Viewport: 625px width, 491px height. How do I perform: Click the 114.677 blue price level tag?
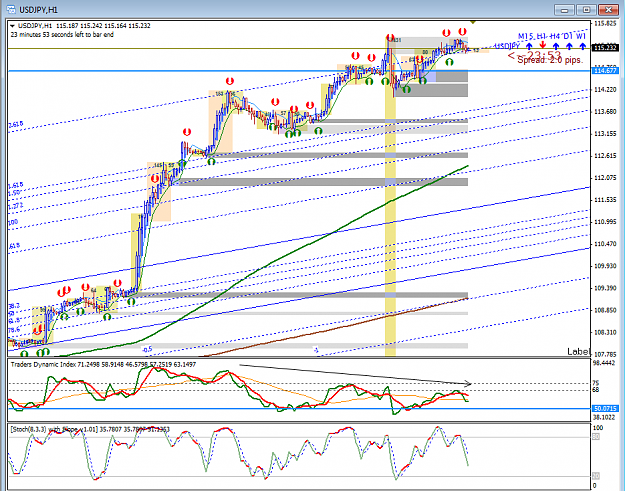tap(605, 71)
